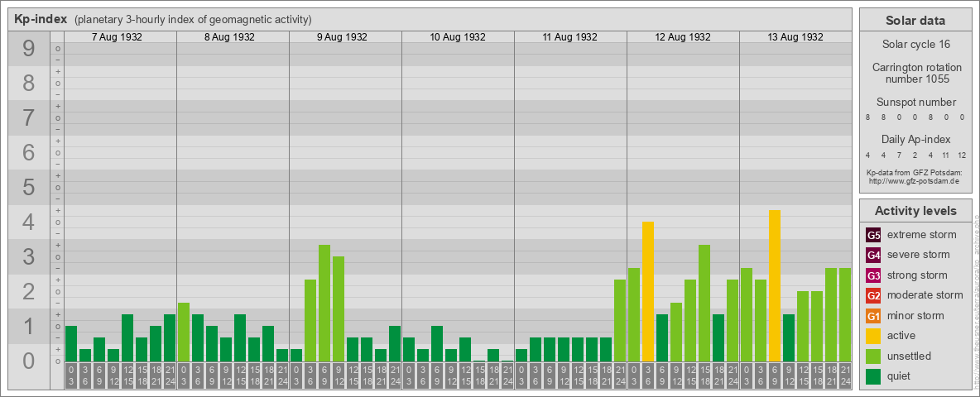The height and width of the screenshot is (397, 980).
Task: Click the Kp scale number 0
Action: 29,361
